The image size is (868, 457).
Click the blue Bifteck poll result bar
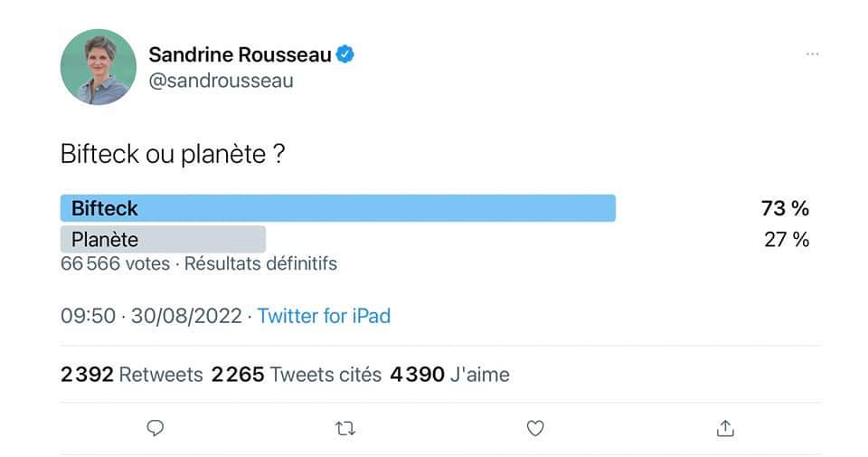point(337,208)
